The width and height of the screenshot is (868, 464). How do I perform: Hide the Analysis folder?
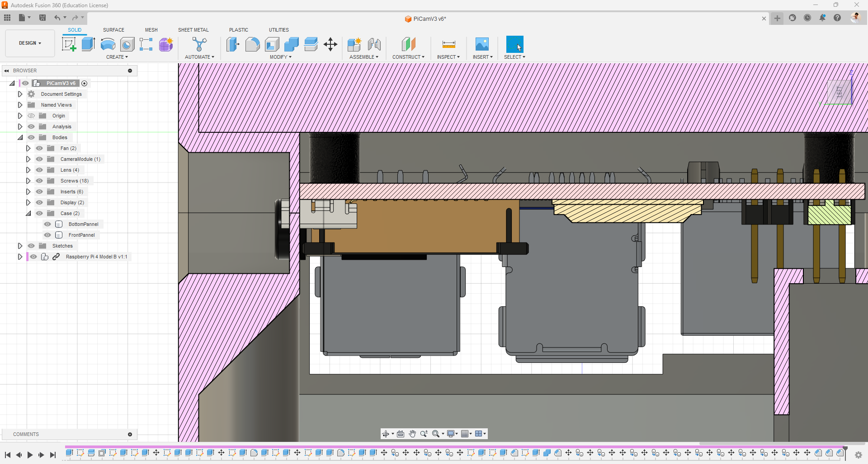(x=31, y=127)
